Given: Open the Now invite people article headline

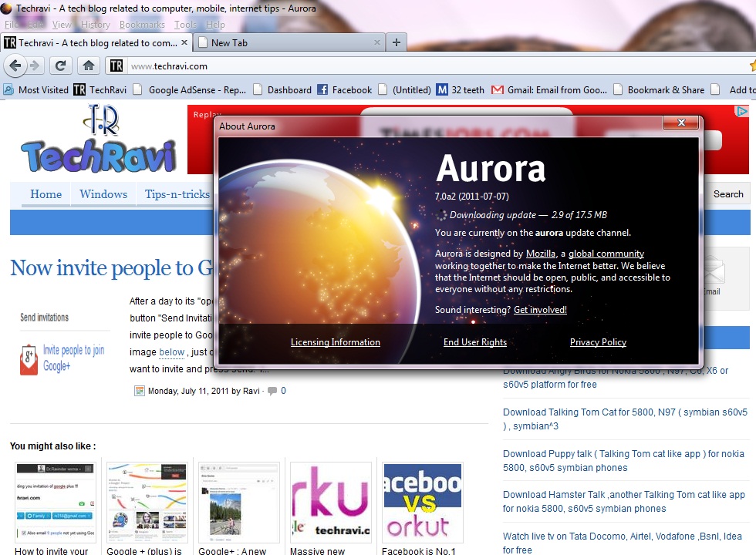Looking at the screenshot, I should 111,268.
